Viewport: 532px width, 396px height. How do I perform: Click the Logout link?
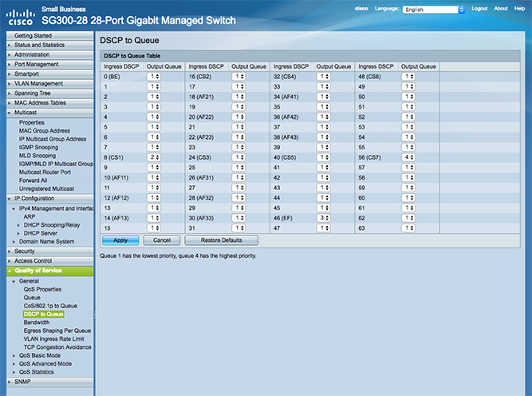[479, 9]
